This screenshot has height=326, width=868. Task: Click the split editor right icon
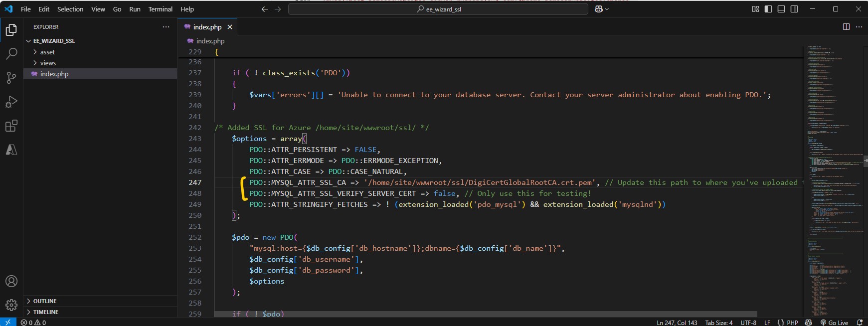tap(846, 27)
